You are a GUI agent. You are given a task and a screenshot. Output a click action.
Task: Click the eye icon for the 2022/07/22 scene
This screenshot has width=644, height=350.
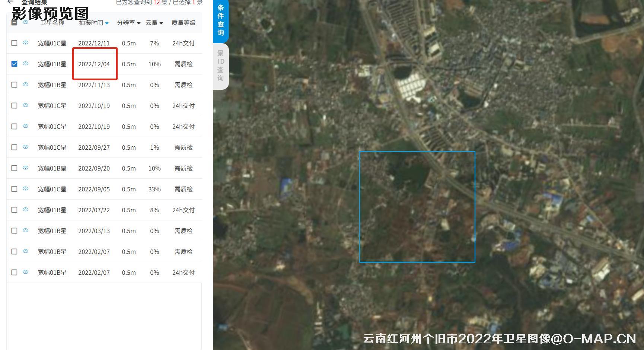25,210
